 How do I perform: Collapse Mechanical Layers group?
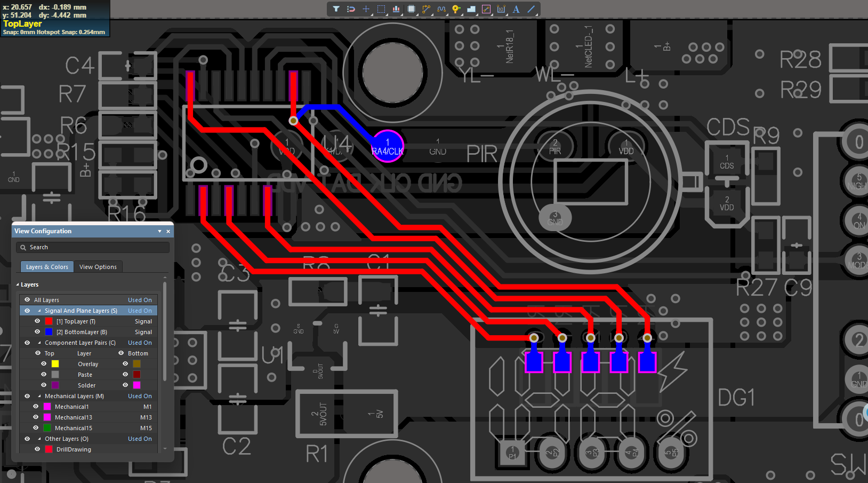[x=39, y=396]
